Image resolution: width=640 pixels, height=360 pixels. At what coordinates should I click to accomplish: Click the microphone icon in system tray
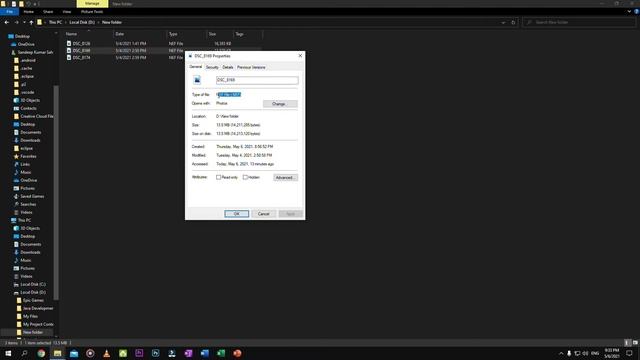click(x=569, y=353)
